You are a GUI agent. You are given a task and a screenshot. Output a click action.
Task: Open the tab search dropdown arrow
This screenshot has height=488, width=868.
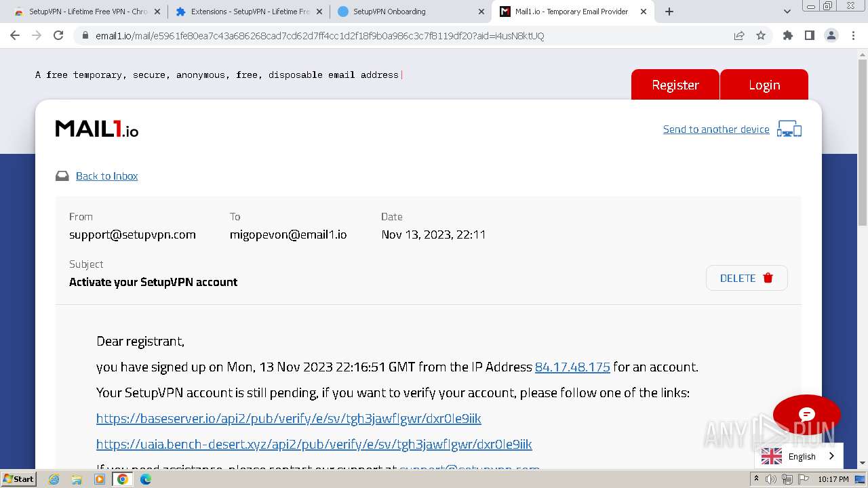point(787,12)
